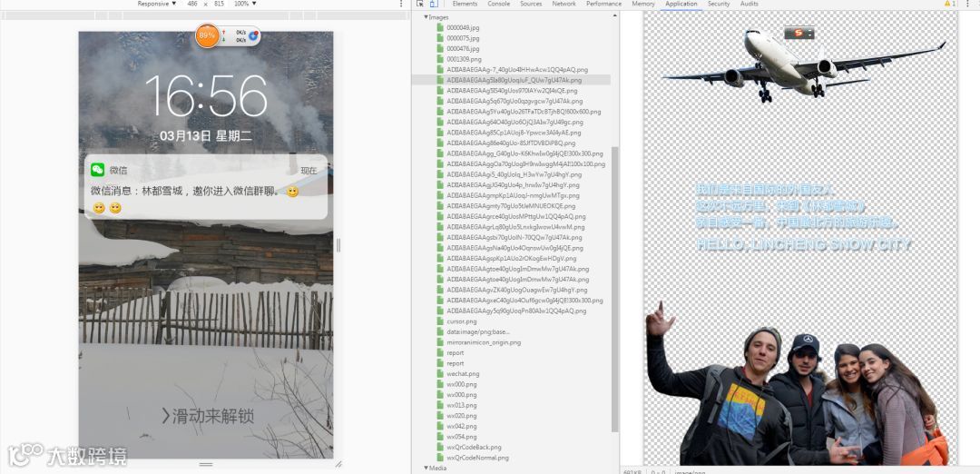Click WeChat icon in phone notification
Viewport: 980px width, 474px height.
97,170
